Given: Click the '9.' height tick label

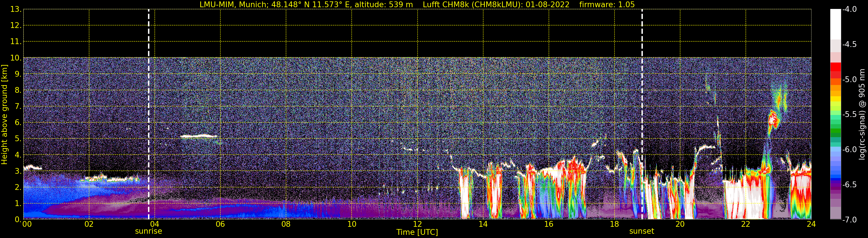Looking at the screenshot, I should (18, 74).
